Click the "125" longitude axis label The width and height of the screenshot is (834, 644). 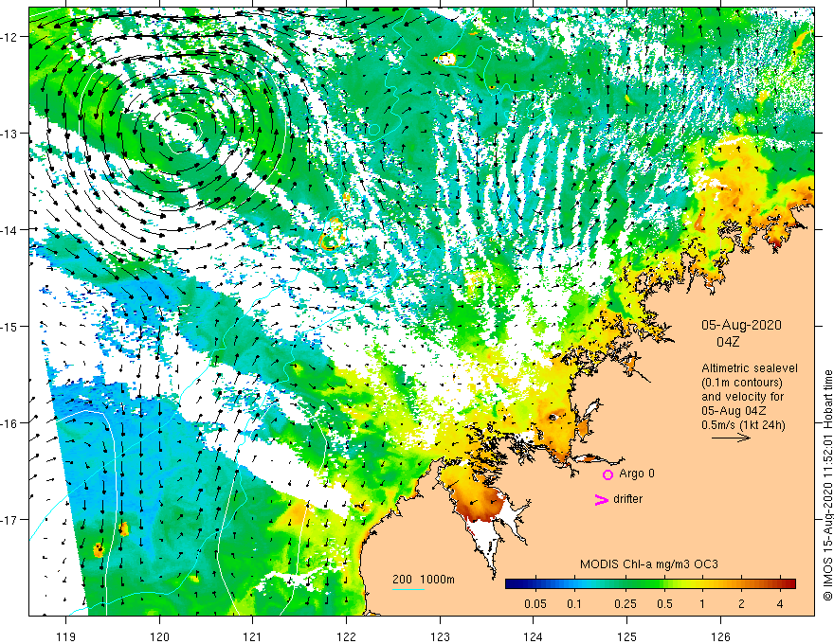627,636
